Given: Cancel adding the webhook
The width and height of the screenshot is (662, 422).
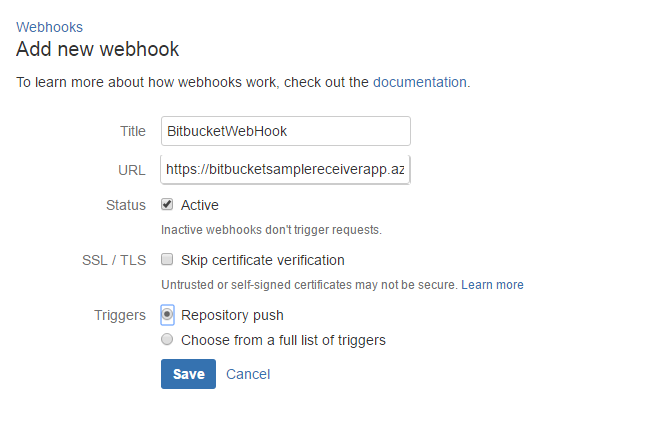Looking at the screenshot, I should tap(248, 374).
